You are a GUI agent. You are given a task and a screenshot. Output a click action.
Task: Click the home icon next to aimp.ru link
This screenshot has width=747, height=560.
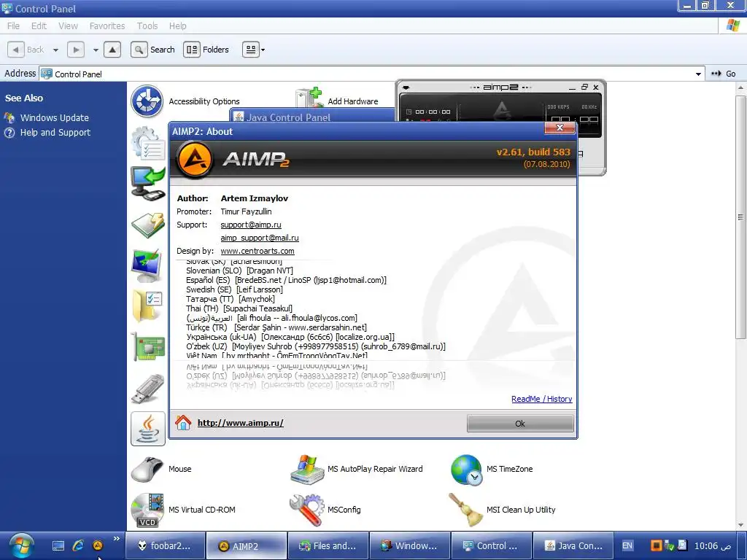(x=183, y=422)
